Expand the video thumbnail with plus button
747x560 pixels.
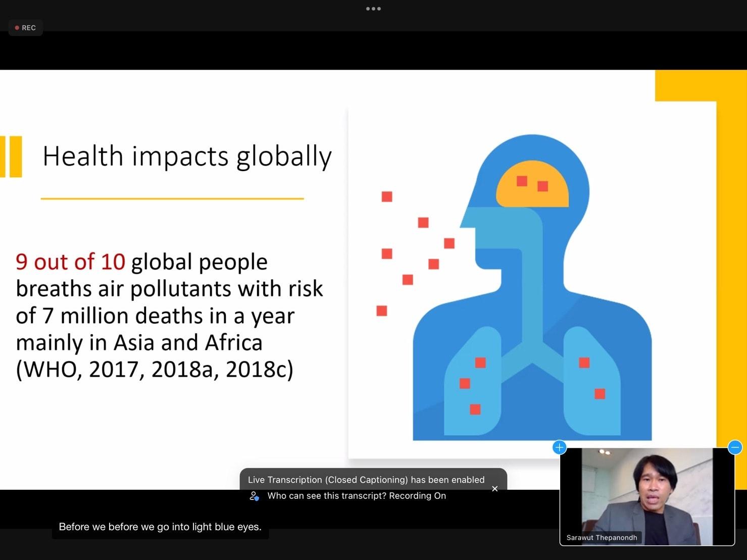pos(560,447)
